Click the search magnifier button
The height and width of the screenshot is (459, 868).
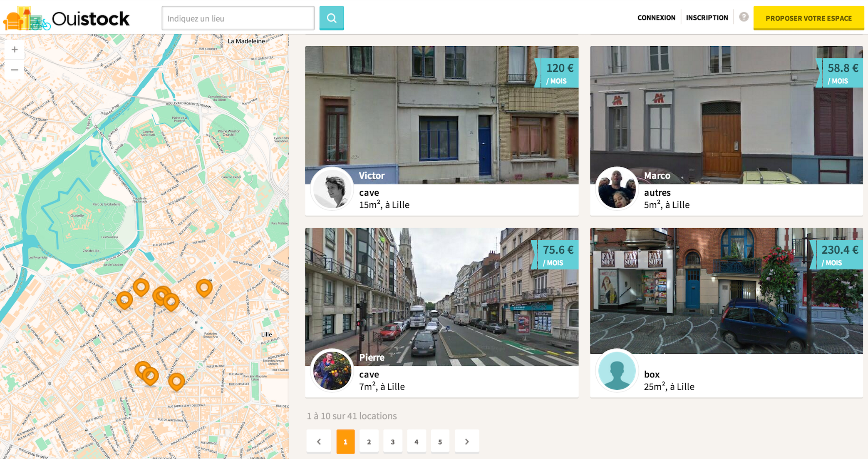[331, 18]
